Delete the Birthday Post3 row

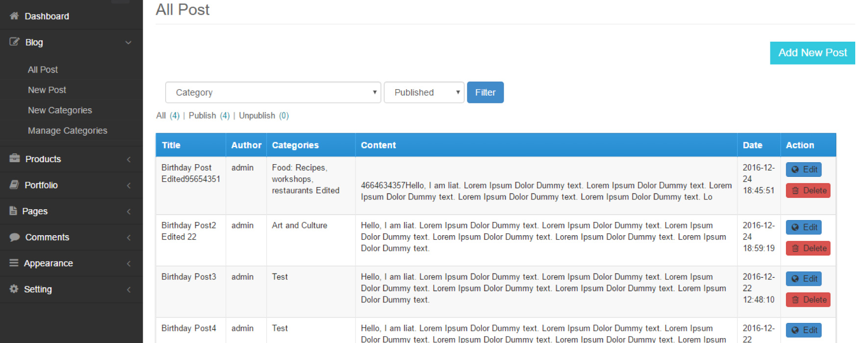[x=808, y=299]
